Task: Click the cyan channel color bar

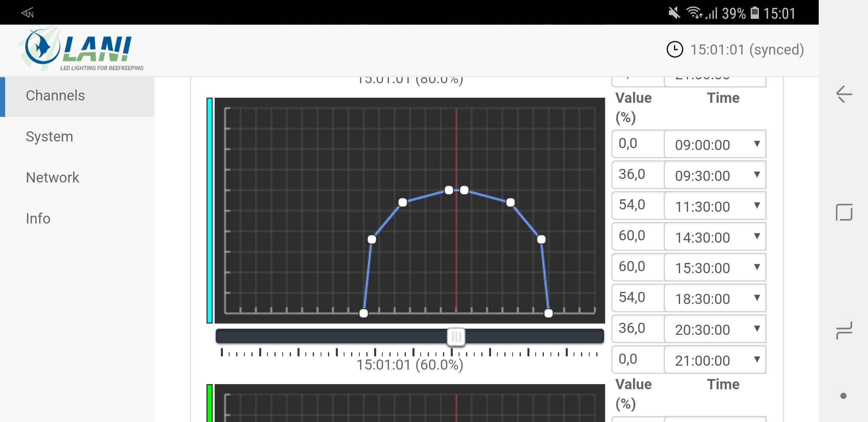Action: (210, 211)
